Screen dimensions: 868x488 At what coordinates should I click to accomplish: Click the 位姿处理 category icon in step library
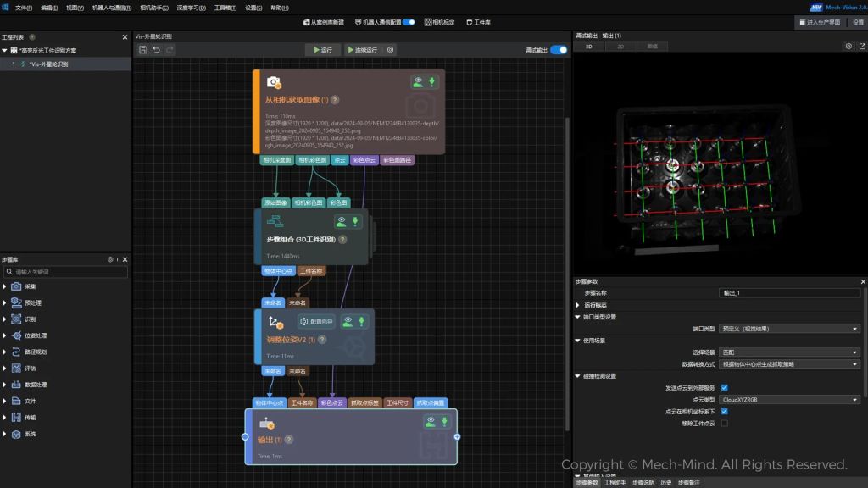[16, 335]
